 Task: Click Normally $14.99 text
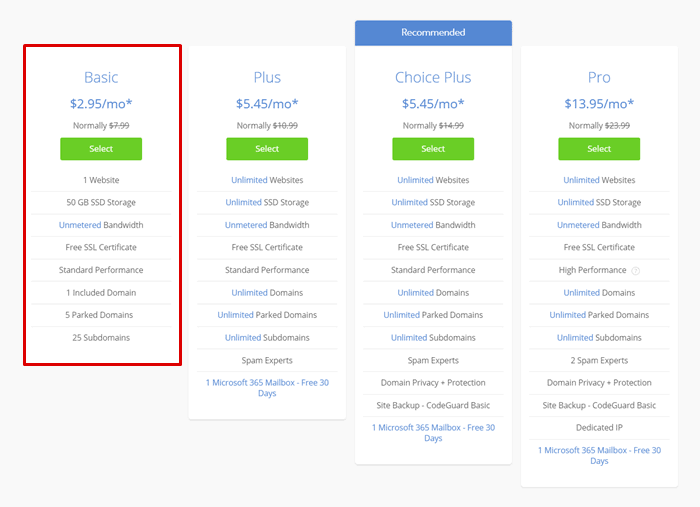[433, 125]
